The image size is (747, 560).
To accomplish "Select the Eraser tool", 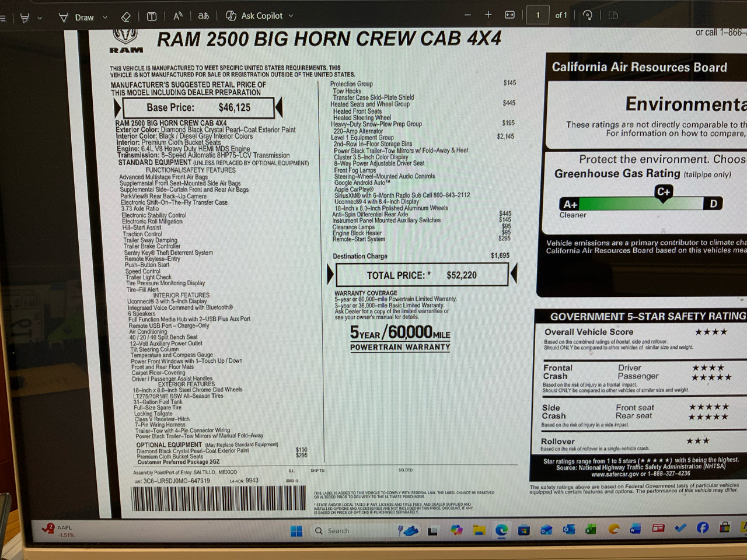I will [125, 16].
